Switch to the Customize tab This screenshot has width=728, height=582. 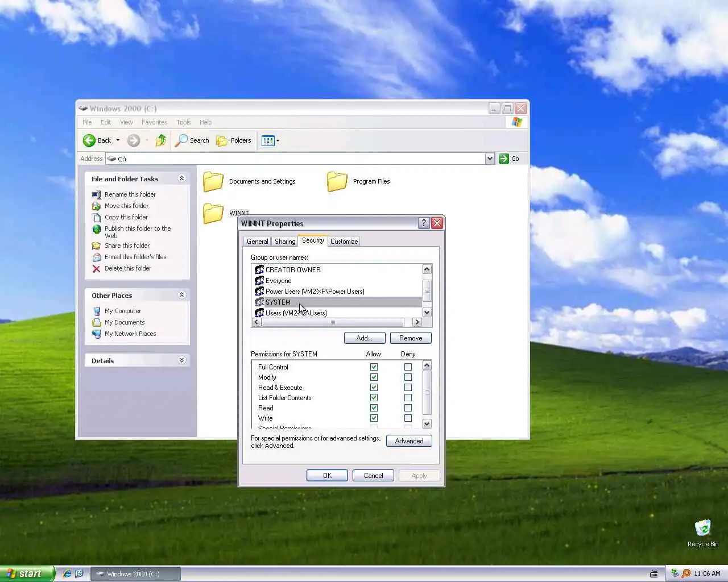coord(344,242)
